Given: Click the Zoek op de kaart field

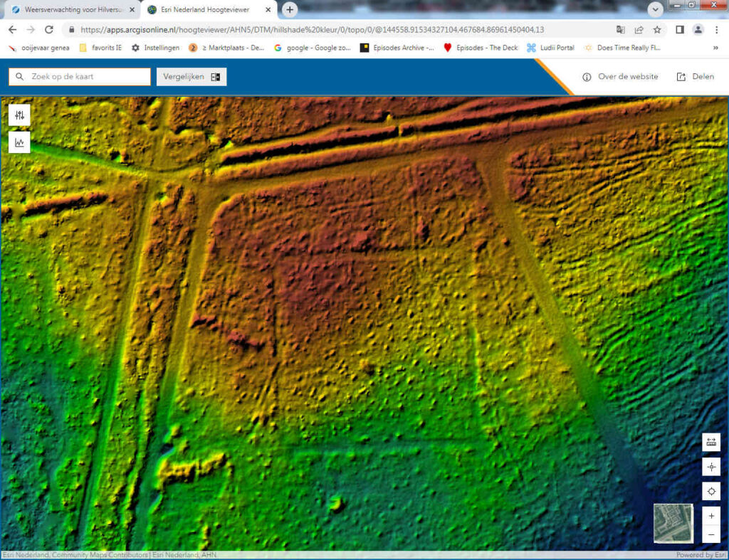Looking at the screenshot, I should pyautogui.click(x=80, y=77).
